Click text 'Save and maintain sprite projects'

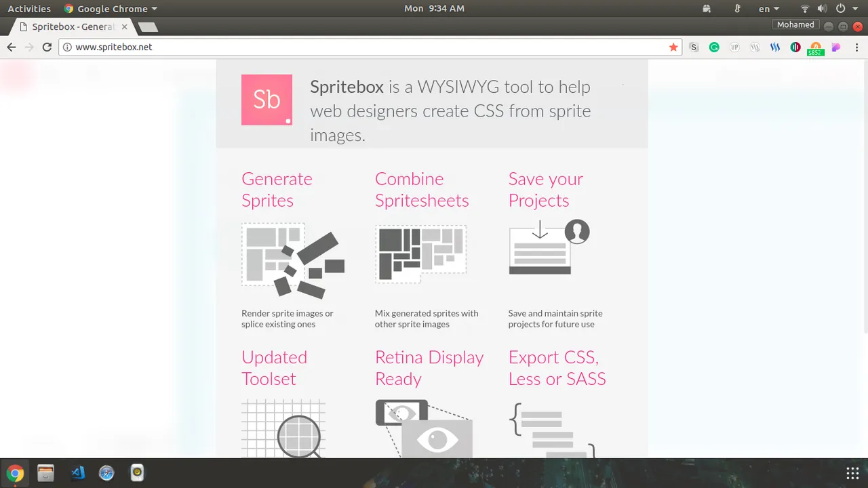[555, 319]
